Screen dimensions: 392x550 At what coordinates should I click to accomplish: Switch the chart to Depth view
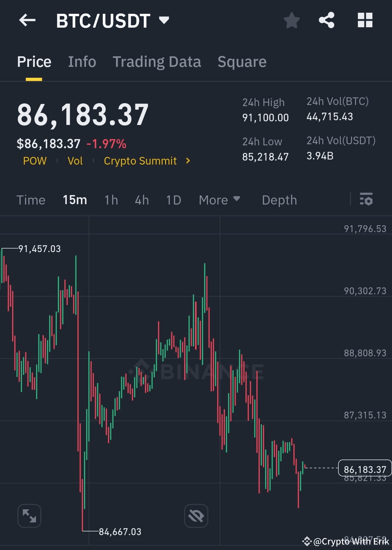[x=279, y=200]
